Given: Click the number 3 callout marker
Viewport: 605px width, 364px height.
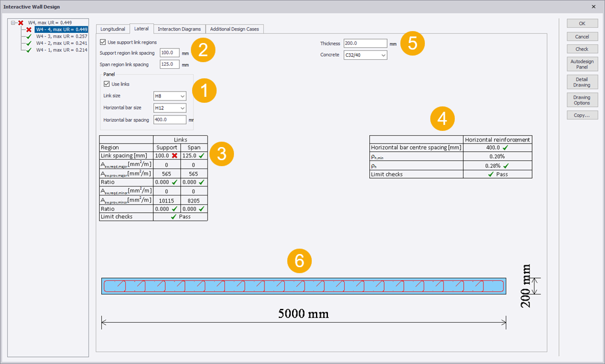Looking at the screenshot, I should [x=221, y=154].
